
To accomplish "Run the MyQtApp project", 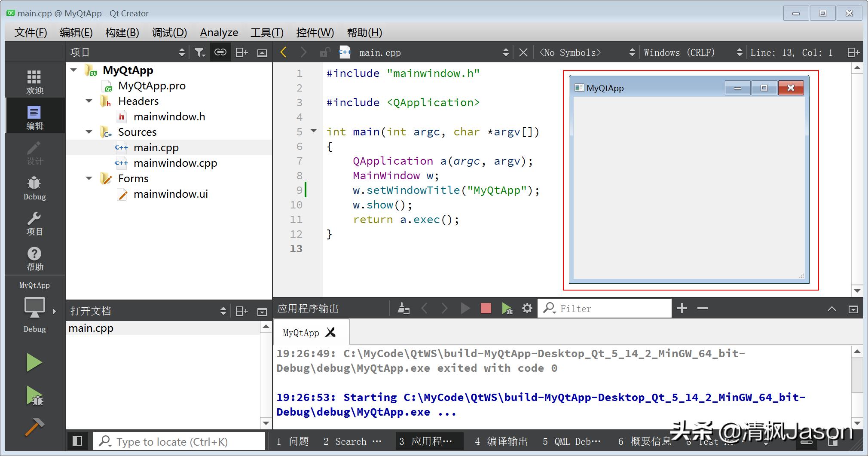I will click(34, 362).
